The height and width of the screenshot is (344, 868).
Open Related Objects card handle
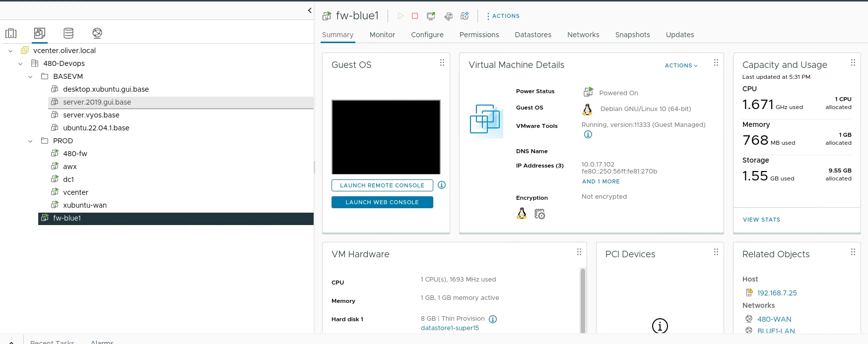pyautogui.click(x=853, y=252)
